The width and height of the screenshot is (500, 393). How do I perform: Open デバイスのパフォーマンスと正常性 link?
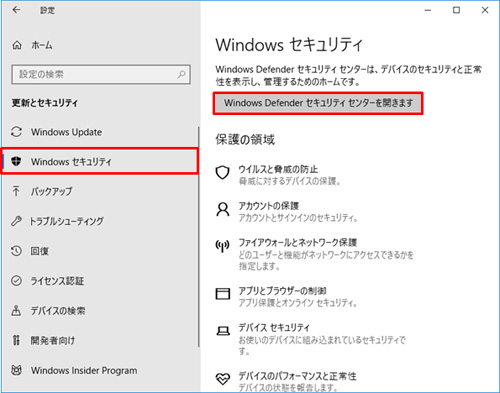coord(297,376)
